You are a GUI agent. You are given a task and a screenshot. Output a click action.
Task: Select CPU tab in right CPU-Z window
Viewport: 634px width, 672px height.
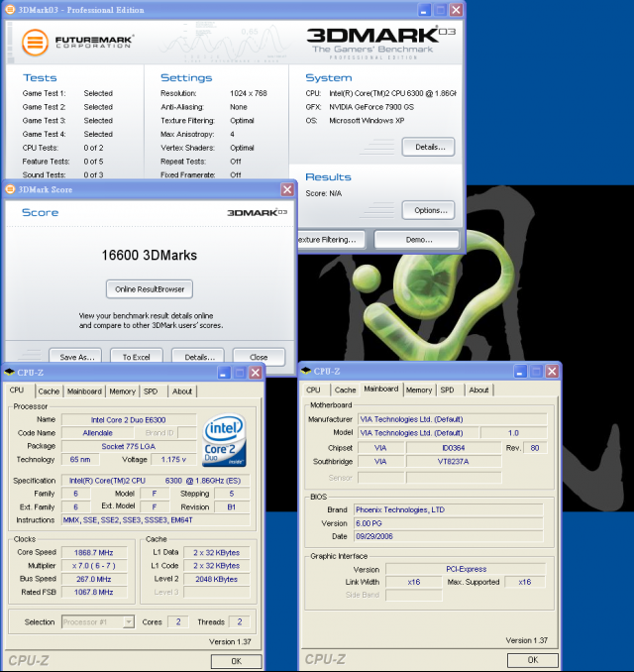coord(313,390)
